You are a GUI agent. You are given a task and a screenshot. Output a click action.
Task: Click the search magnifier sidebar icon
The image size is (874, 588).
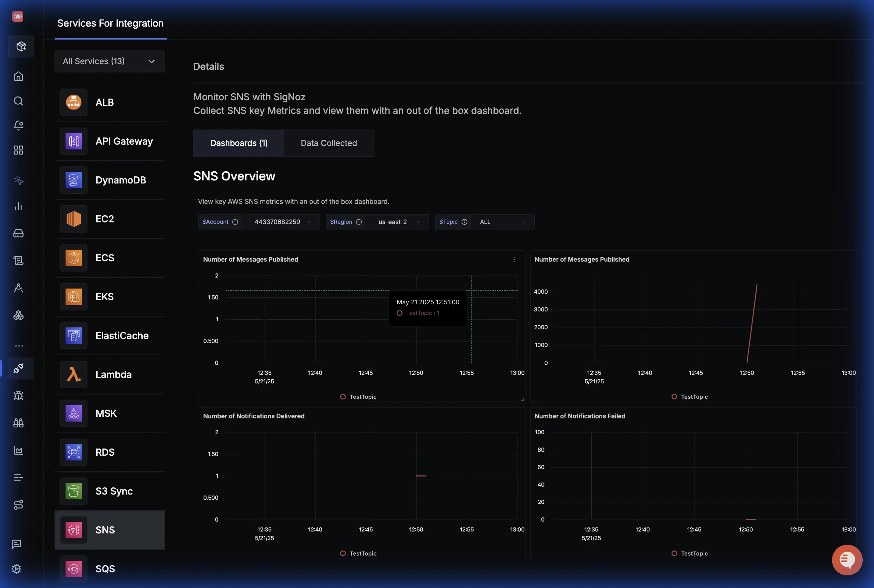(18, 101)
